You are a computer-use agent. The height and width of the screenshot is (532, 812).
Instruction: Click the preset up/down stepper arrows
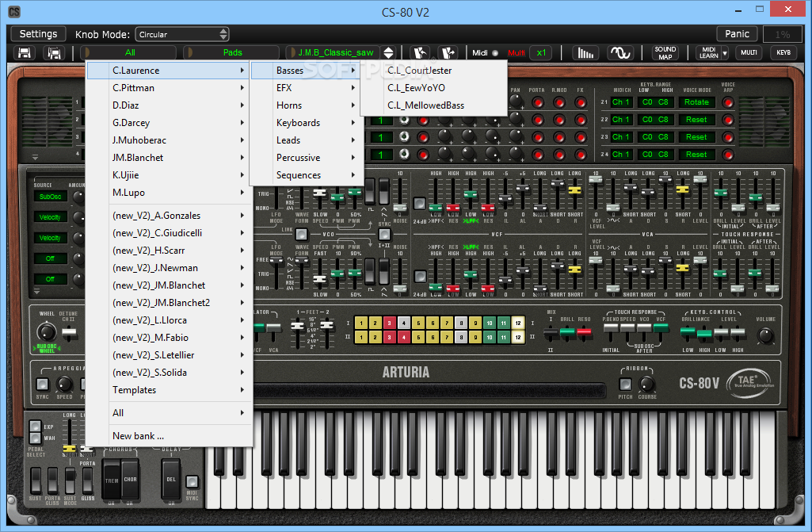pos(388,53)
